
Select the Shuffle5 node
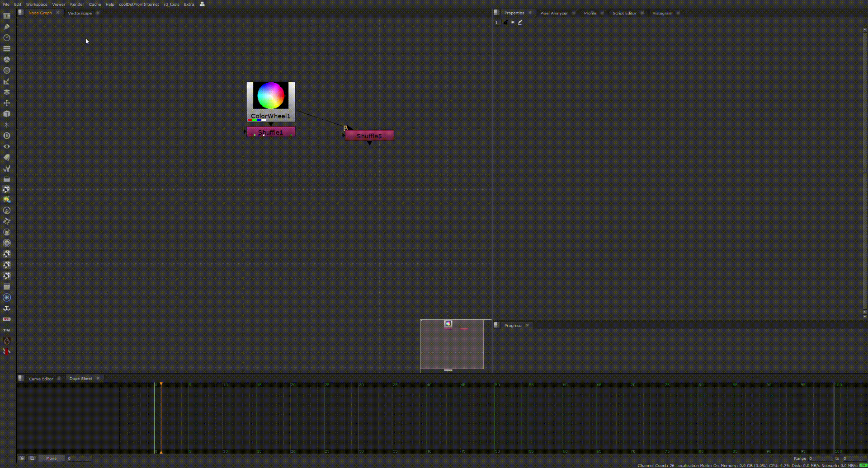(369, 136)
